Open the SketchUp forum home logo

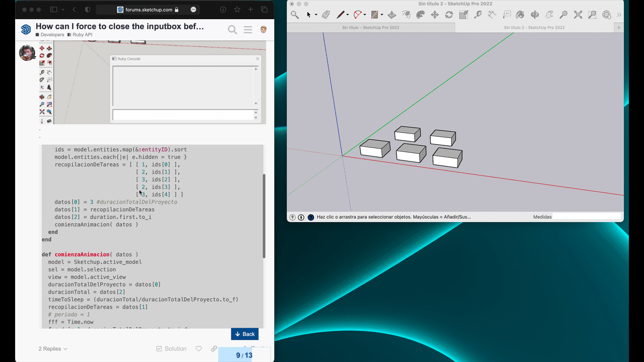pyautogui.click(x=26, y=30)
